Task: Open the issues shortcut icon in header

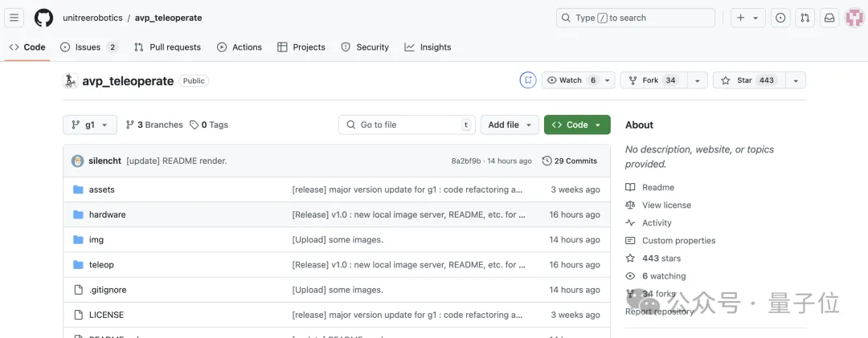Action: (x=780, y=18)
